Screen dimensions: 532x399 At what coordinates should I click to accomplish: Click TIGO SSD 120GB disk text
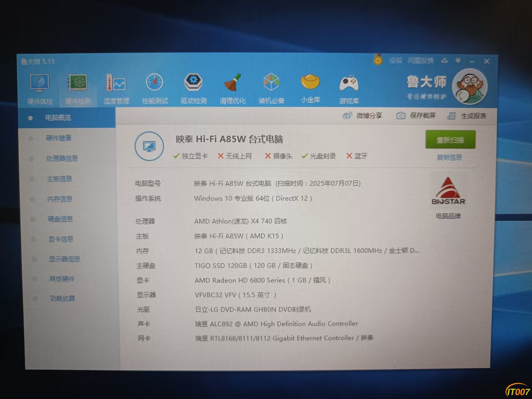tap(254, 265)
